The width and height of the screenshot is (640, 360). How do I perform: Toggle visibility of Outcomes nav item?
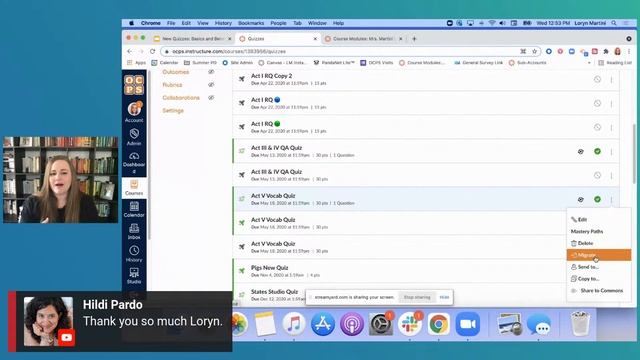(211, 72)
